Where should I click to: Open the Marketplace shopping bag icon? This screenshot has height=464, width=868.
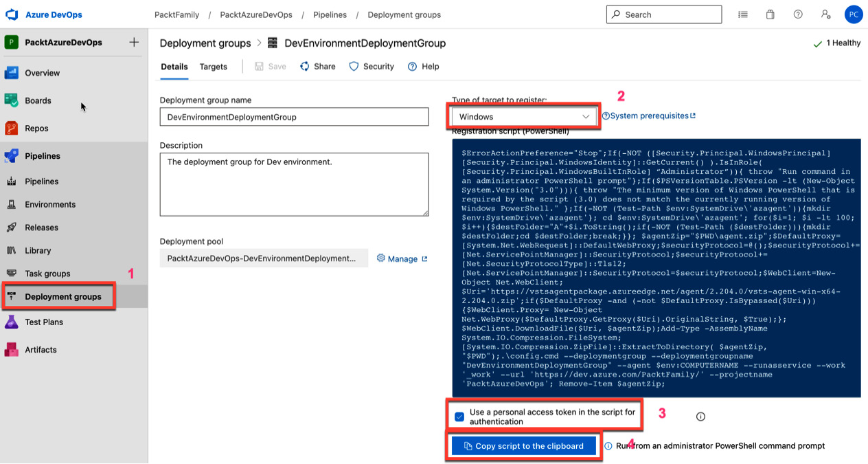[x=770, y=14]
